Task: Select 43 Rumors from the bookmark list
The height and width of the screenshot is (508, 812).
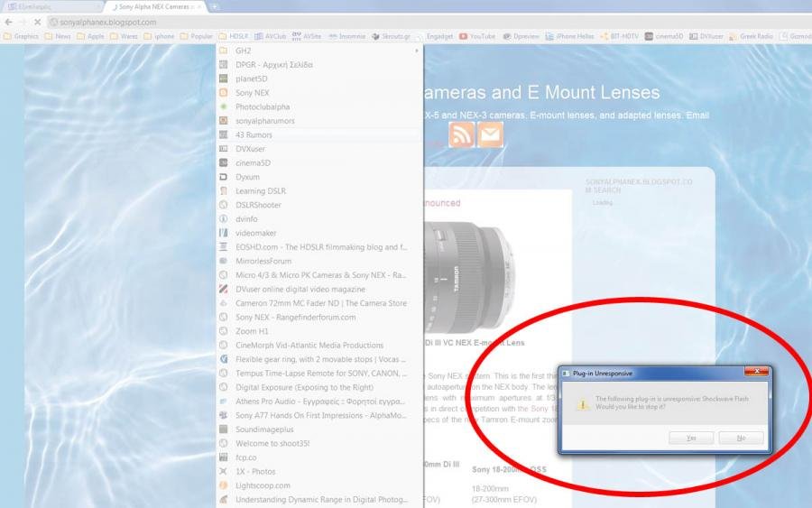Action: click(x=254, y=134)
